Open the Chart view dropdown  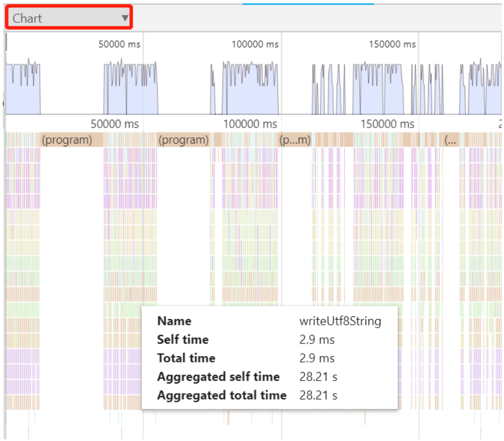(69, 18)
